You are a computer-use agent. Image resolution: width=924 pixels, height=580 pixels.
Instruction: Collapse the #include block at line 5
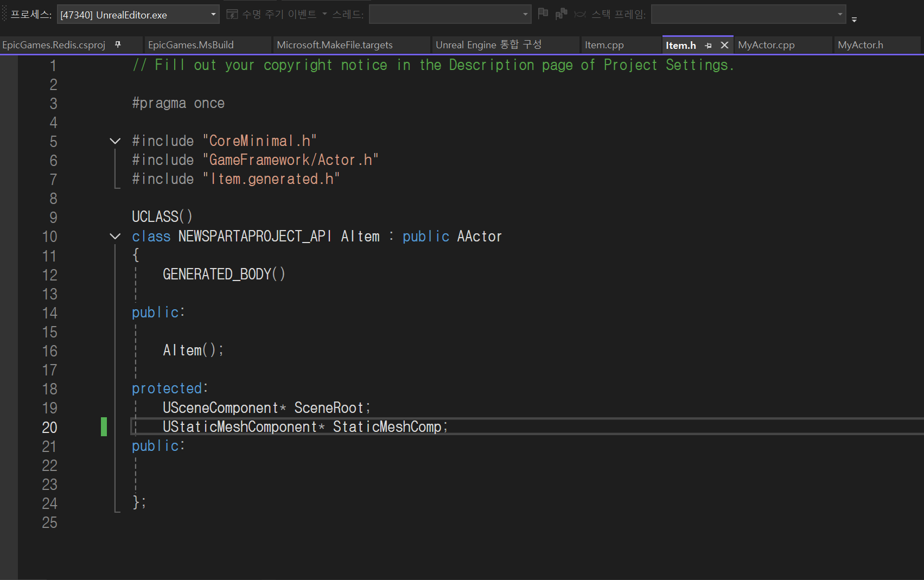(x=115, y=141)
